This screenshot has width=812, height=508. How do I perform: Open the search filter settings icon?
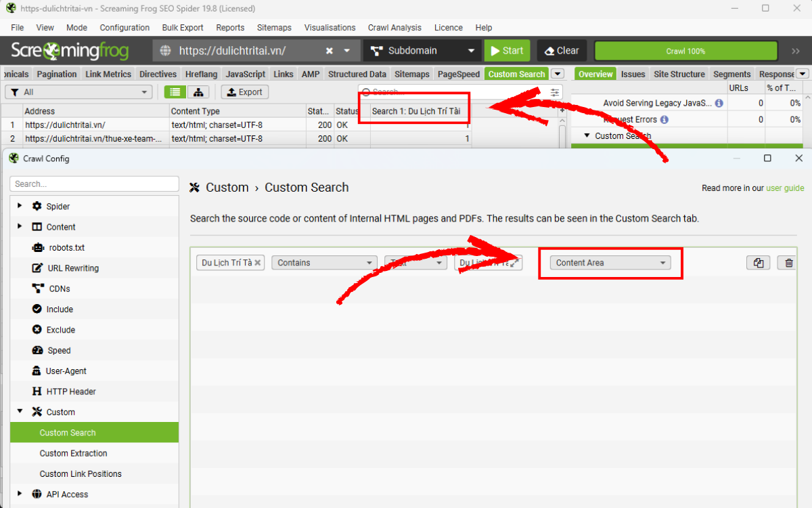coord(555,92)
